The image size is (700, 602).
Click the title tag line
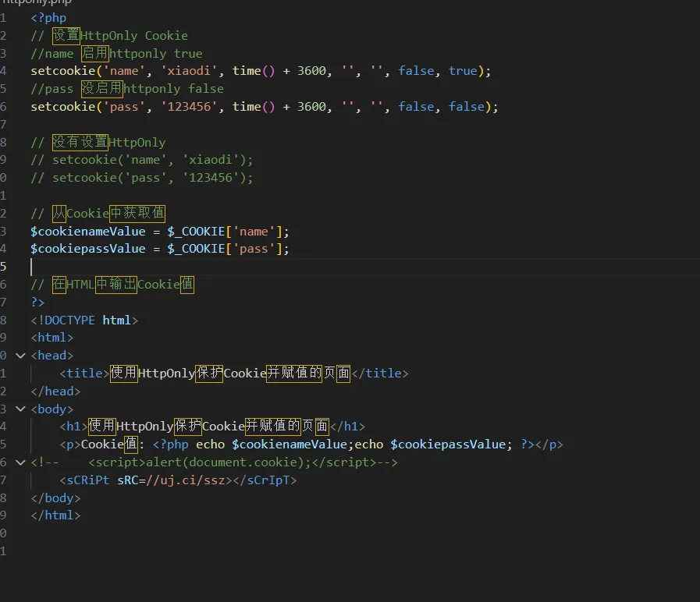pos(234,373)
